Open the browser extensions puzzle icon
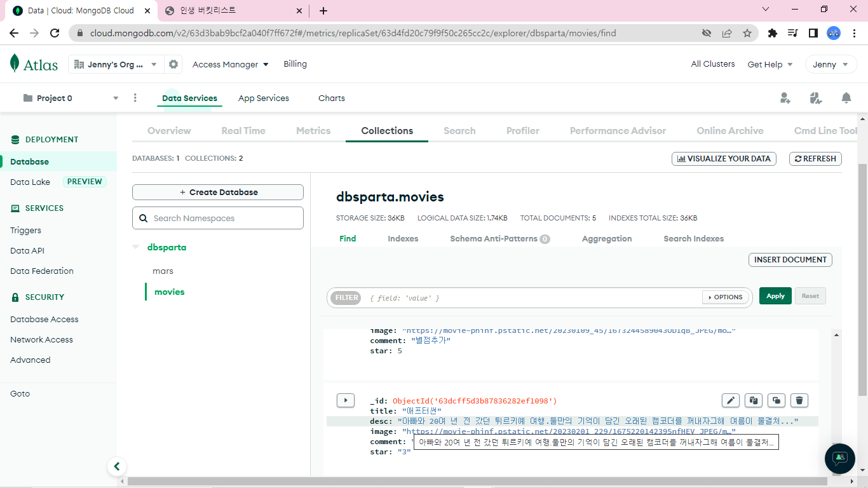 tap(773, 33)
